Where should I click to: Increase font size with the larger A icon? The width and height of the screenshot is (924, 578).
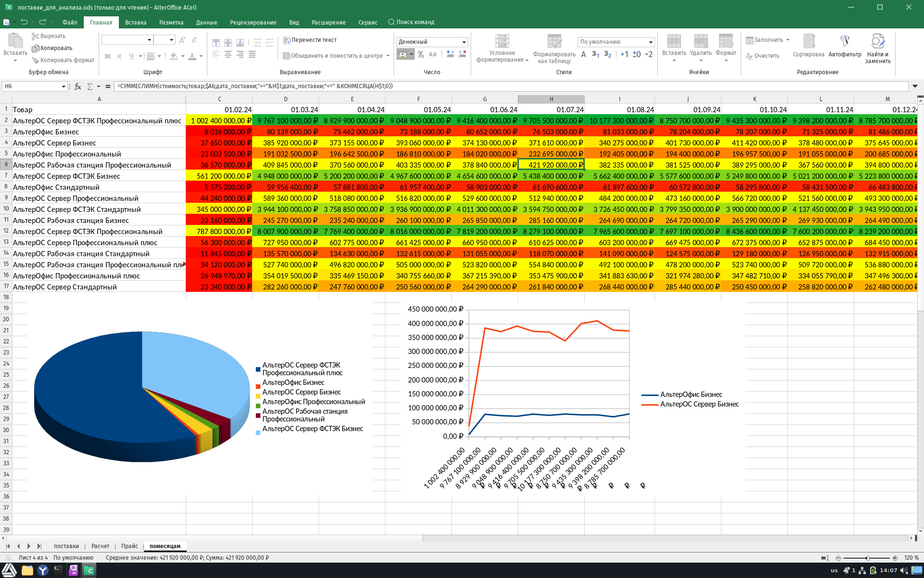pyautogui.click(x=182, y=40)
